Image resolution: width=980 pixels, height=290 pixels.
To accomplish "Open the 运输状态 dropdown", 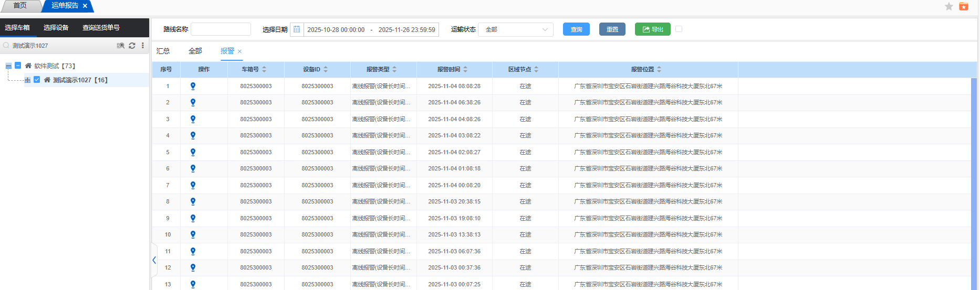I will [x=515, y=29].
